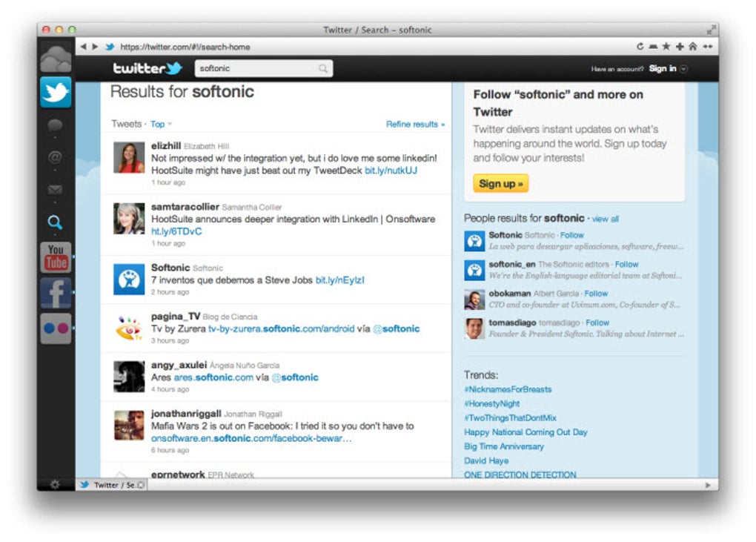Viewport: 756px width, 542px height.
Task: Open the David Haye trend
Action: click(x=486, y=460)
